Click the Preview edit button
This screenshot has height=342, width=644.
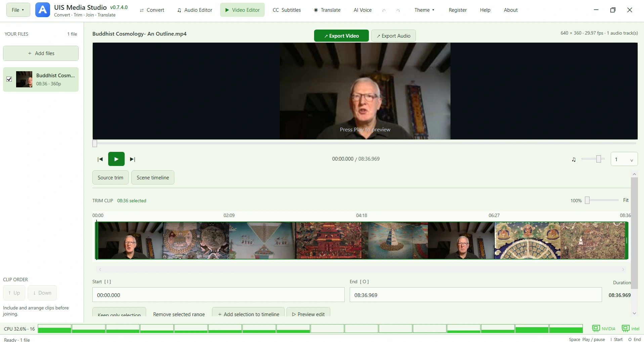pos(308,312)
